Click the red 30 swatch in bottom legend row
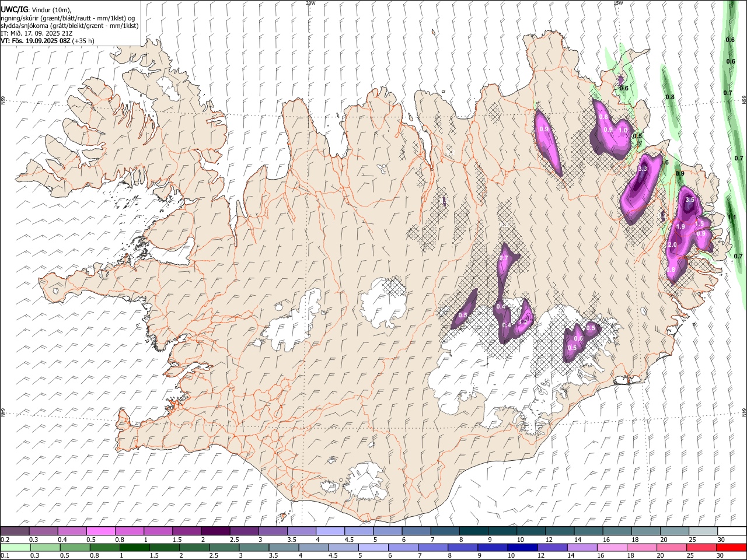Image resolution: width=747 pixels, height=560 pixels. pyautogui.click(x=731, y=547)
